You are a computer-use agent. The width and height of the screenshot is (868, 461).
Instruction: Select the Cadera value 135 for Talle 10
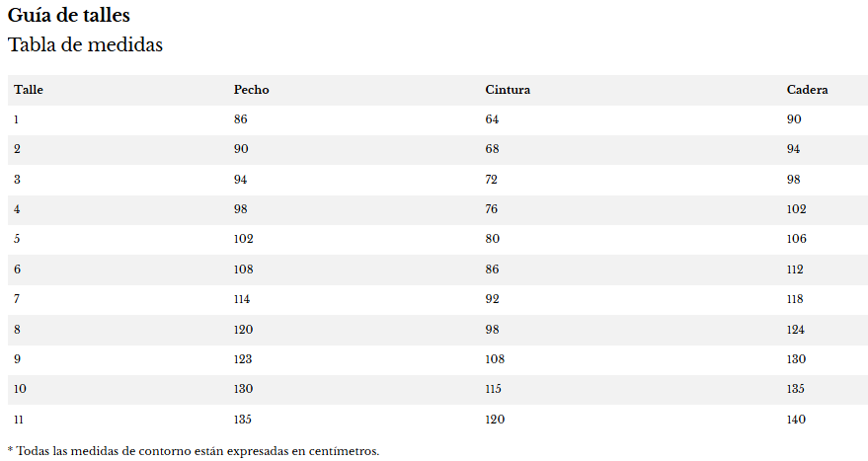(796, 389)
